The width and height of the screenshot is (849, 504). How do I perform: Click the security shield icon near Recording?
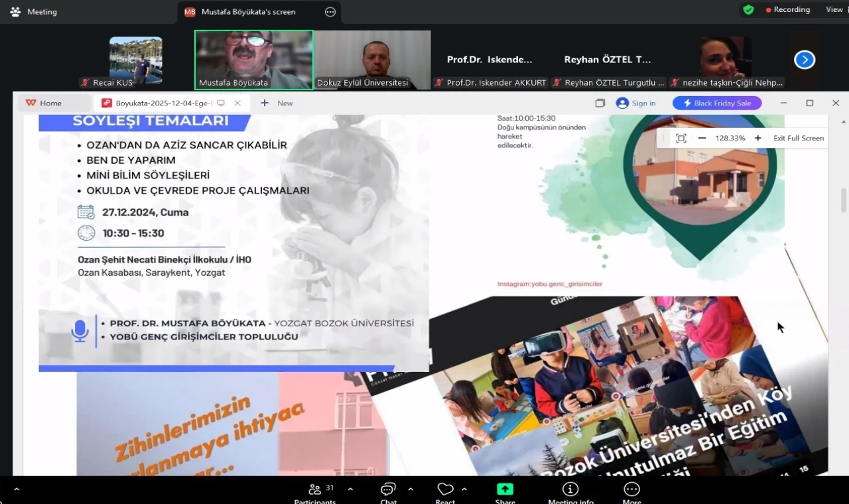click(x=749, y=9)
